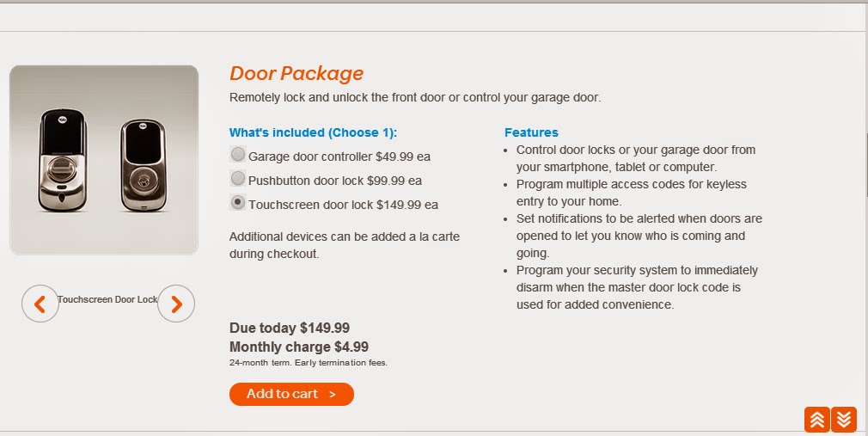The width and height of the screenshot is (868, 436).
Task: Click the next image right arrow
Action: [176, 304]
